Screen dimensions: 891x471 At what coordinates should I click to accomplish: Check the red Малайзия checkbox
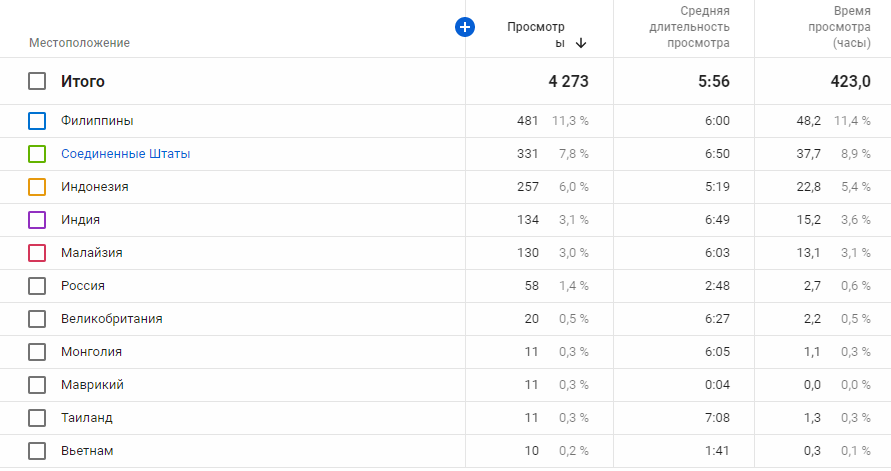coord(37,253)
